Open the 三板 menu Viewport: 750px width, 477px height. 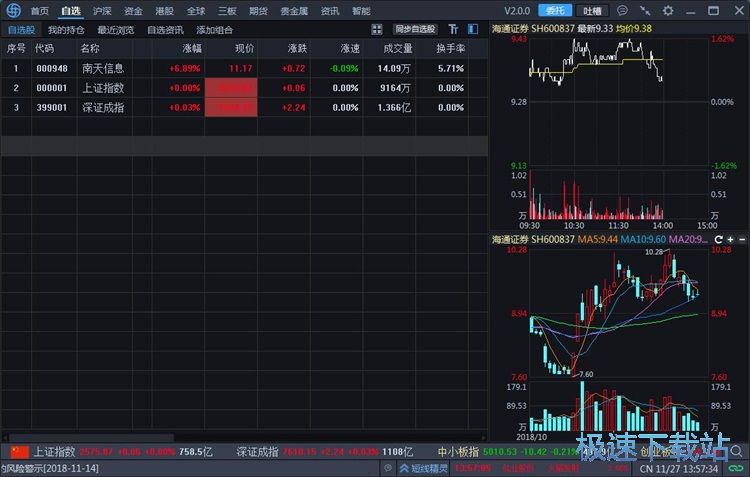[227, 11]
